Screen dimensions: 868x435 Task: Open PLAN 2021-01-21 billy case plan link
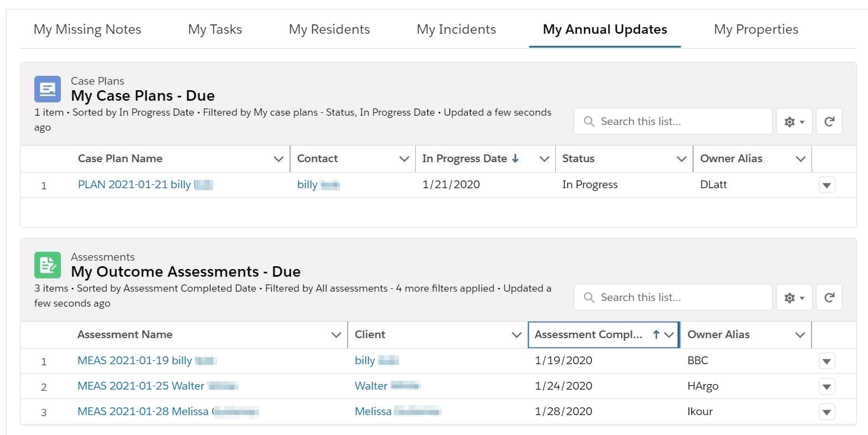pyautogui.click(x=135, y=185)
